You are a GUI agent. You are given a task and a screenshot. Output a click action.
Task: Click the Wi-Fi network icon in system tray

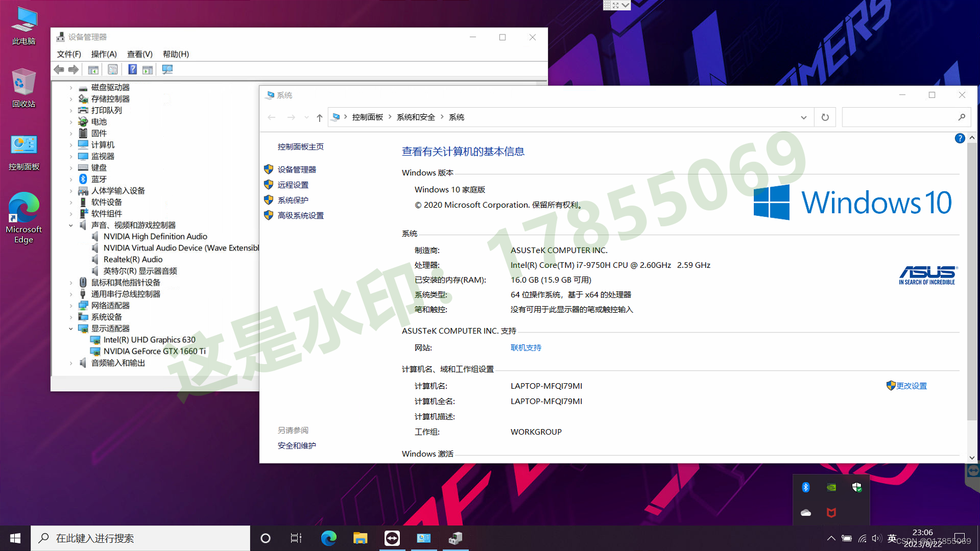[862, 538]
